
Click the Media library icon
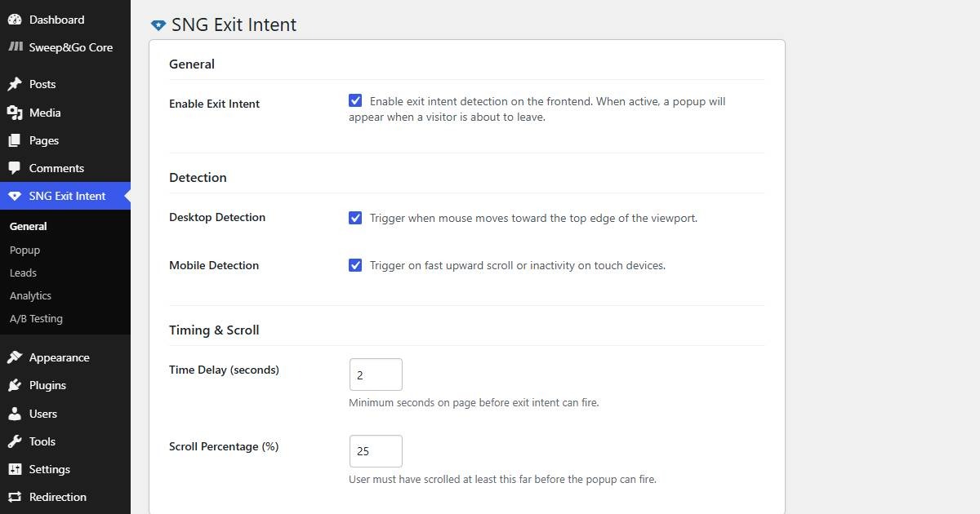tap(15, 113)
